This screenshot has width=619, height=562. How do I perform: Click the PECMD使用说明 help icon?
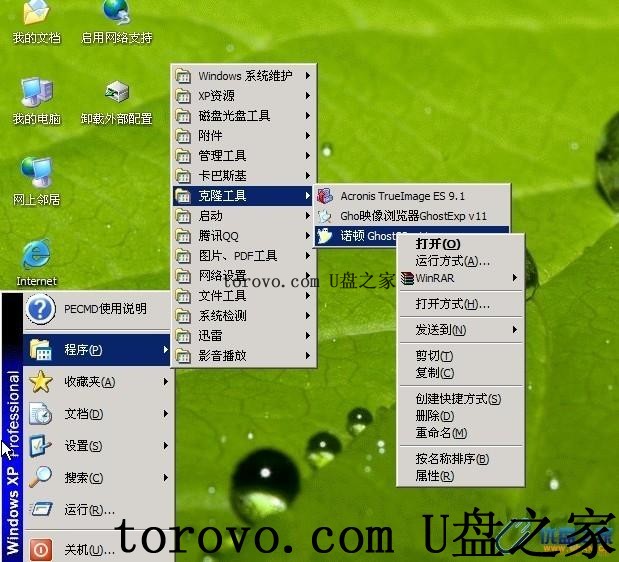click(x=40, y=309)
